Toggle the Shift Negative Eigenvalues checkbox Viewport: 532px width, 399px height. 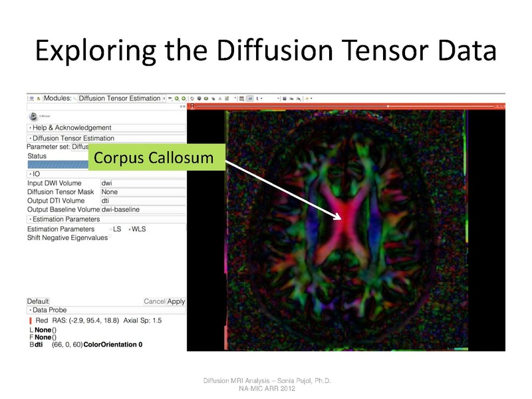[x=110, y=237]
